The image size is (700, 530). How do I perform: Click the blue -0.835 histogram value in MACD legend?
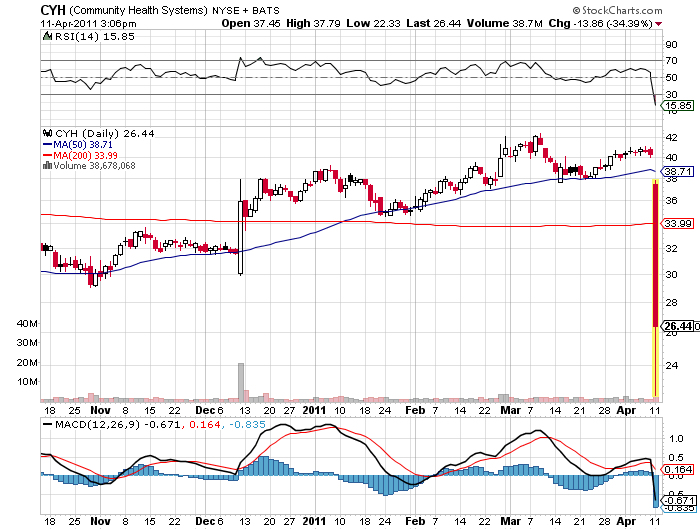247,424
